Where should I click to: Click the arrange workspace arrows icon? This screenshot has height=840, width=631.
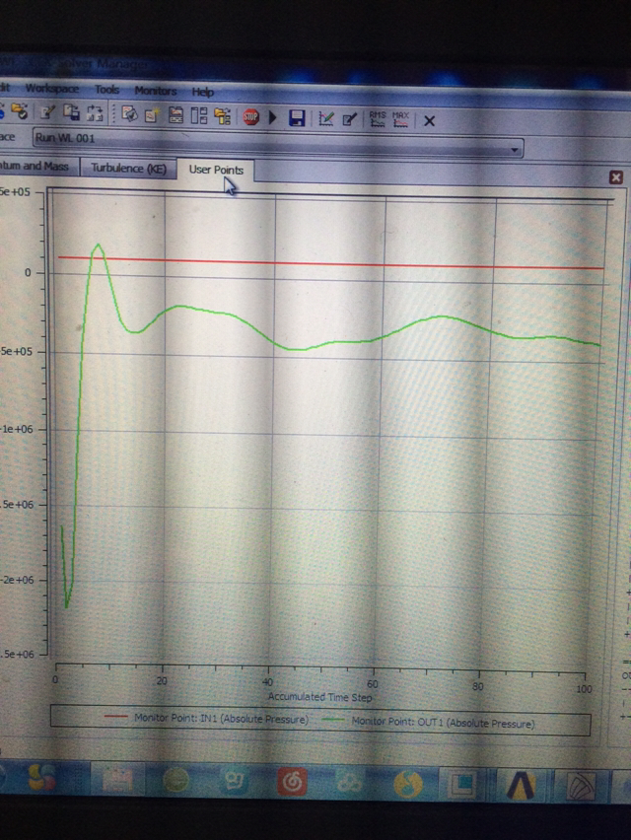[95, 112]
